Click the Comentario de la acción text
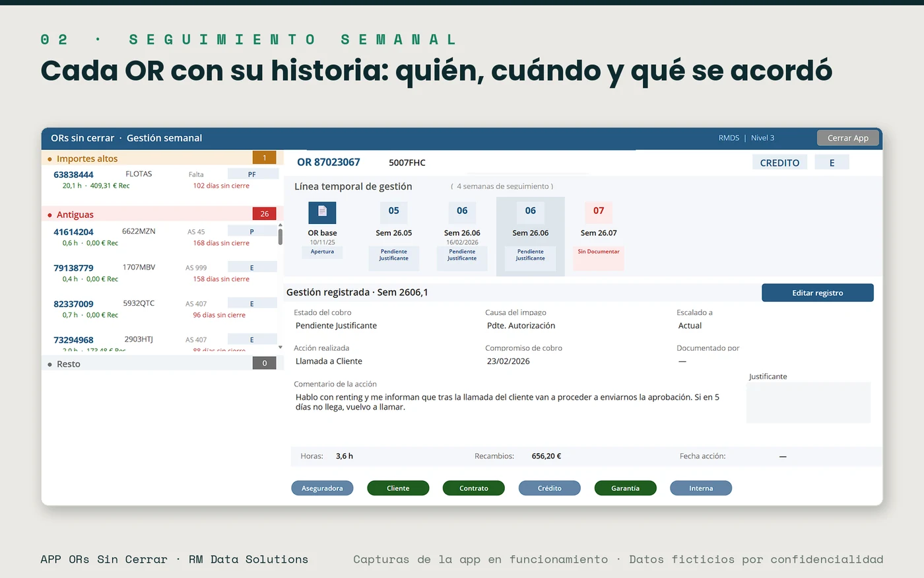The image size is (924, 578). pos(508,402)
